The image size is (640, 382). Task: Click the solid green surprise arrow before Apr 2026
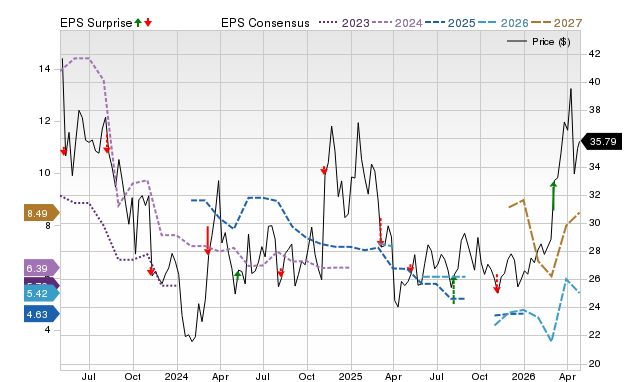(x=553, y=196)
